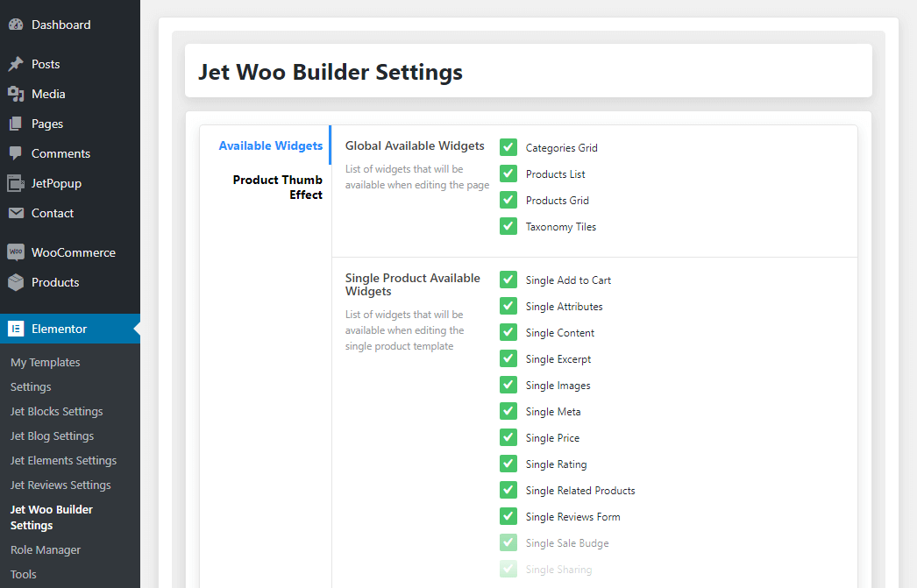Click the JetPopup icon
Image resolution: width=917 pixels, height=588 pixels.
coord(16,183)
